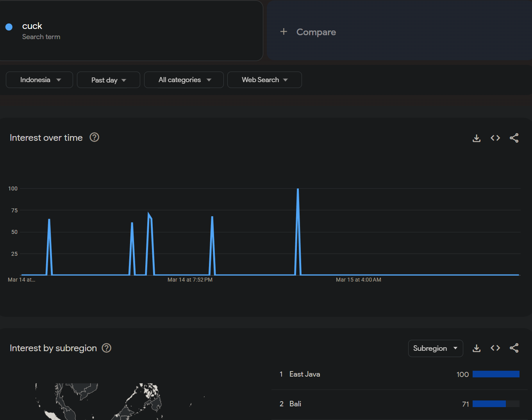This screenshot has width=532, height=420.
Task: Open help for Interest by subregion
Action: click(107, 348)
